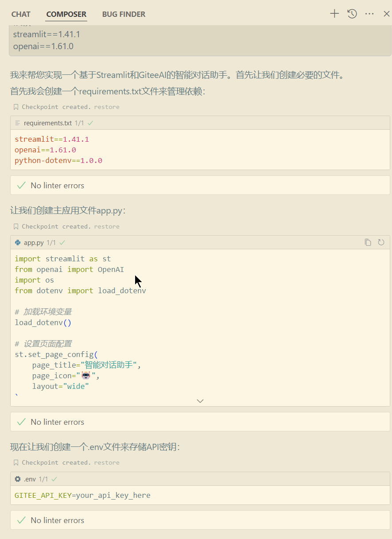Open the app.py file from header
Viewport: 392px width, 539px height.
pyautogui.click(x=34, y=243)
